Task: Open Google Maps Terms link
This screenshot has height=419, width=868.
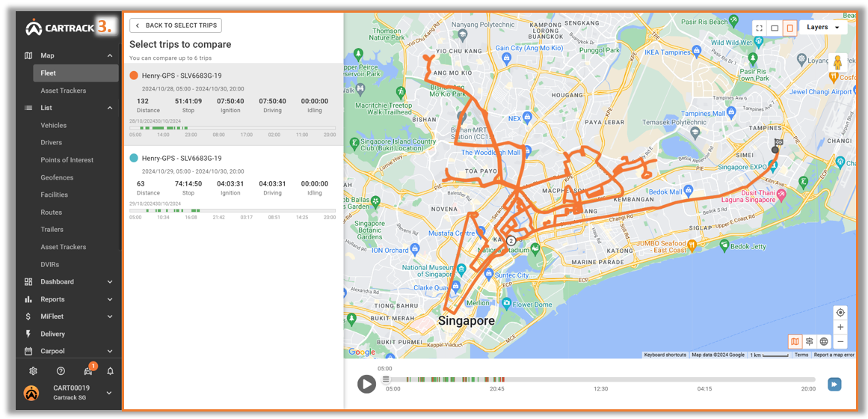Action: coord(801,355)
